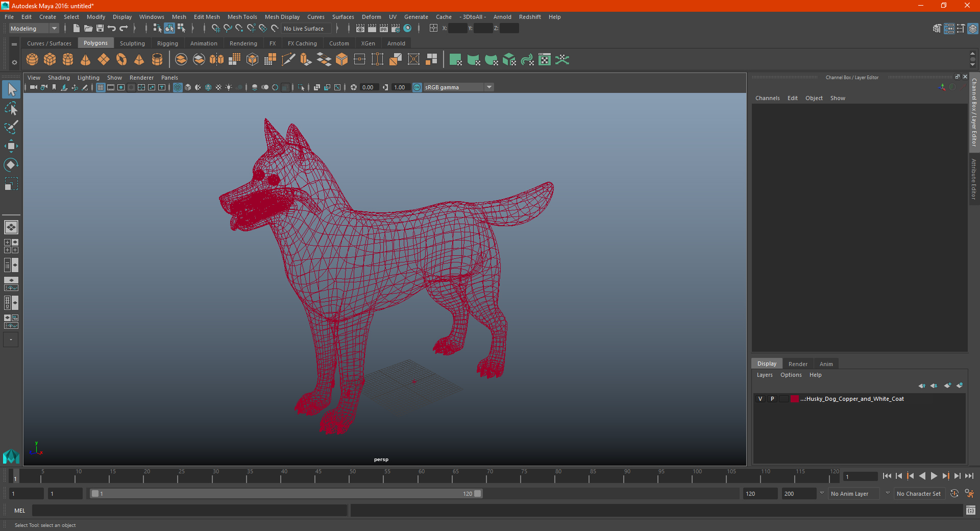Toggle Wireframe shading in the viewport toolbar
This screenshot has height=531, width=980.
tap(178, 87)
